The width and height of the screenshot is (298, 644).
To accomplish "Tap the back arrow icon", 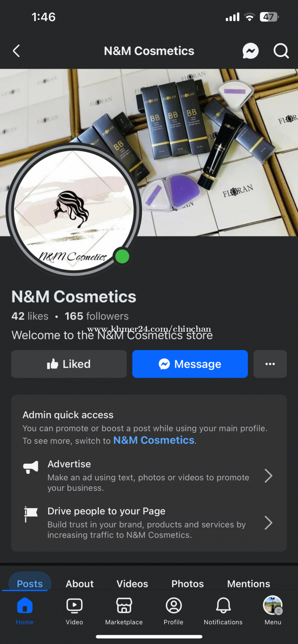I will pos(17,51).
